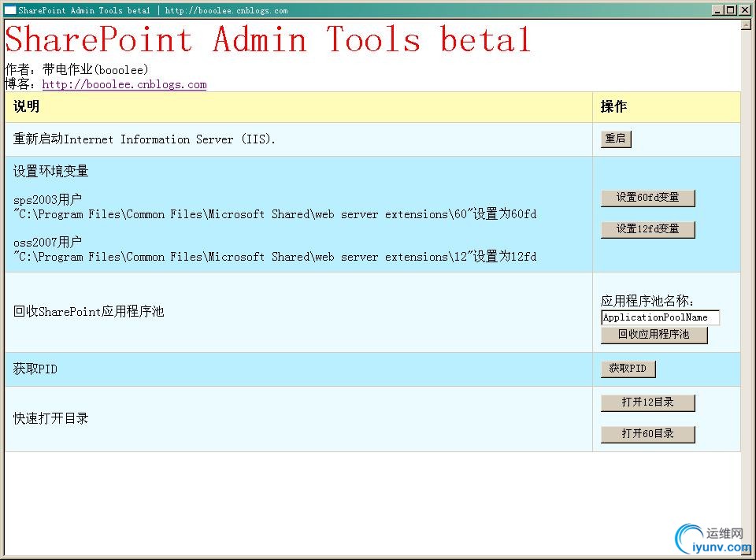The image size is (756, 560).
Task: Close the SharePoint Admin Tools window
Action: 744,10
